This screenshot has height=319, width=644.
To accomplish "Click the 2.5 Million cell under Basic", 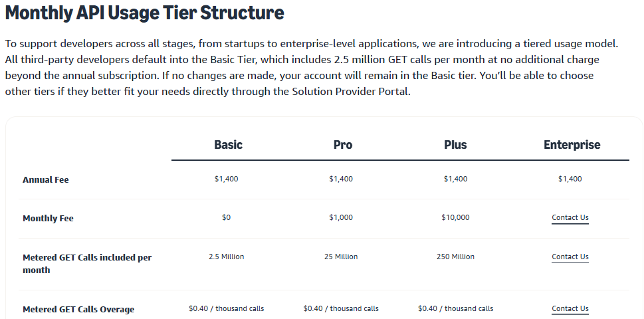I will pyautogui.click(x=227, y=257).
